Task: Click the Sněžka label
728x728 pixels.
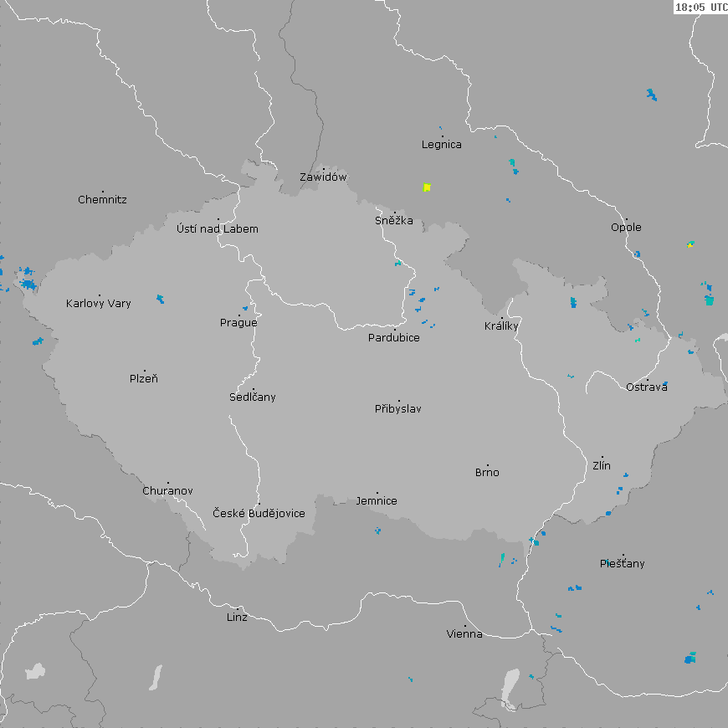Action: [x=394, y=221]
